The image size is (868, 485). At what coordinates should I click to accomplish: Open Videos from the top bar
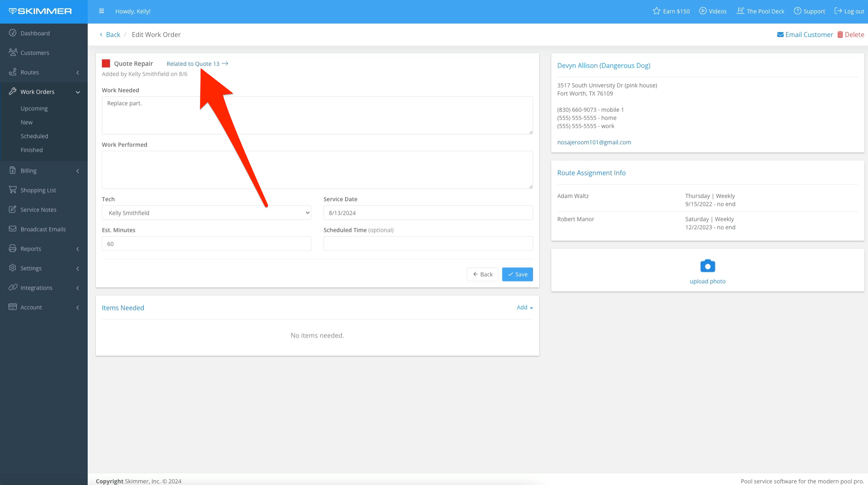click(x=713, y=11)
